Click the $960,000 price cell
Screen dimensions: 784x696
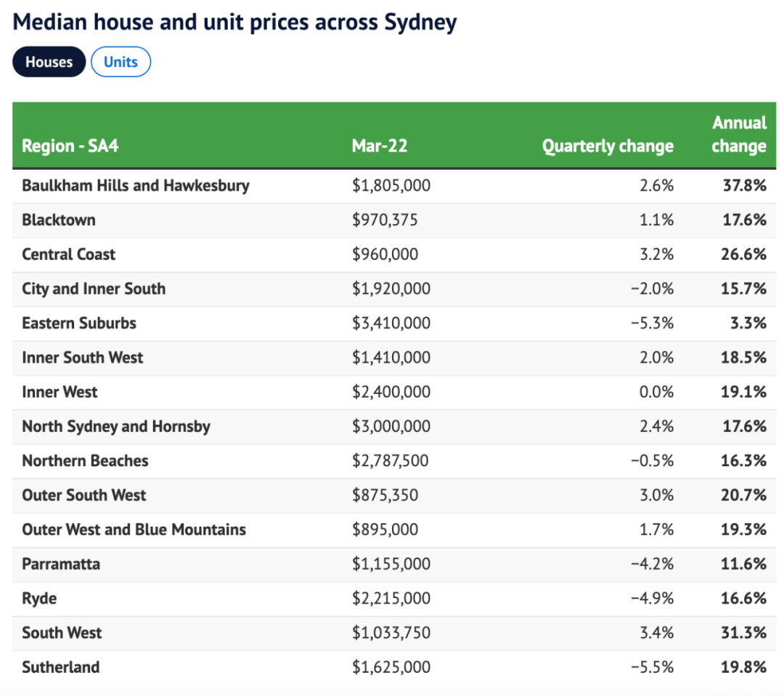tap(385, 255)
